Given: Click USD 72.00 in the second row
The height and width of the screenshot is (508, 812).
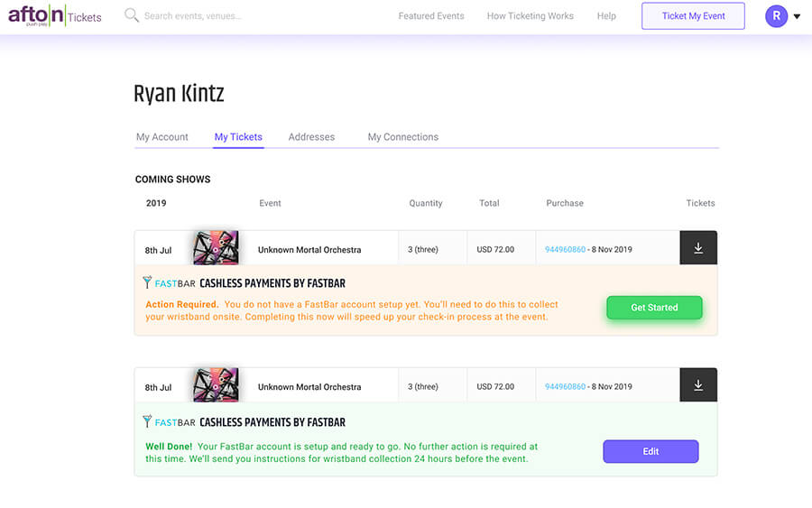Looking at the screenshot, I should tap(495, 387).
